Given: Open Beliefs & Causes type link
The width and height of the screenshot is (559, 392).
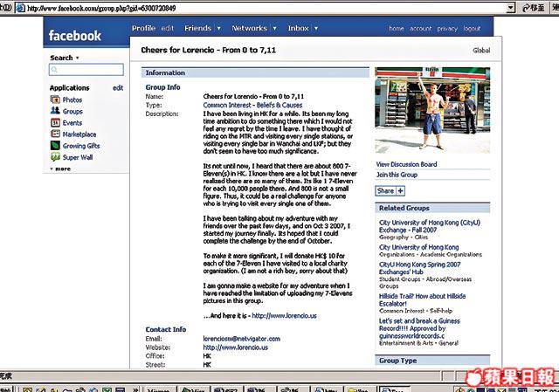Looking at the screenshot, I should click(279, 105).
